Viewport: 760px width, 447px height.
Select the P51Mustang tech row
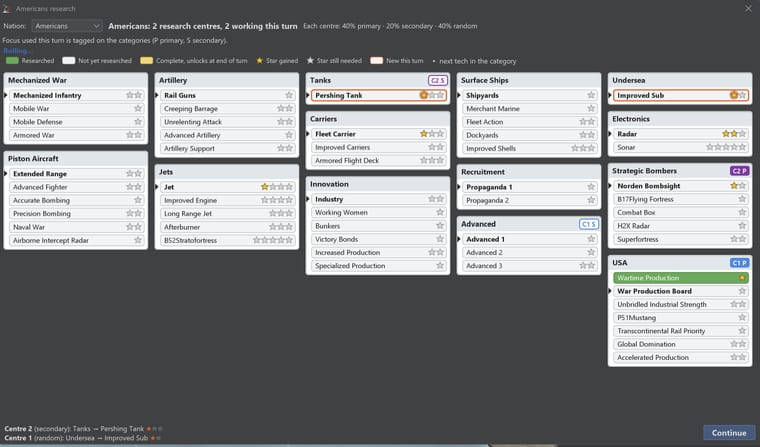click(681, 318)
